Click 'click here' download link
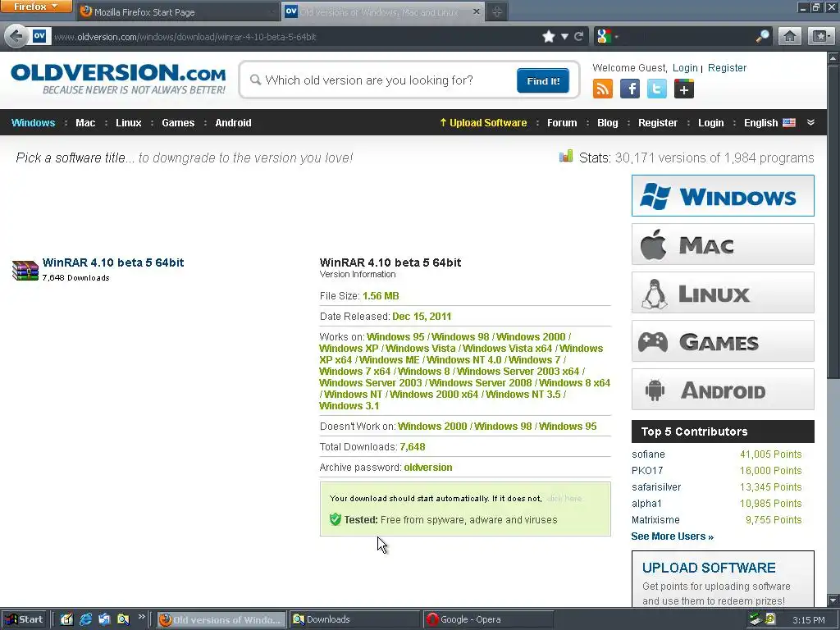 [x=564, y=498]
